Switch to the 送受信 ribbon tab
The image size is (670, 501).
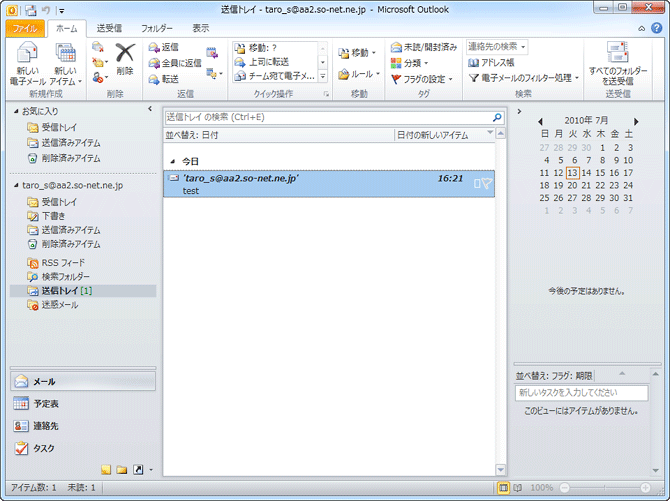[x=108, y=29]
